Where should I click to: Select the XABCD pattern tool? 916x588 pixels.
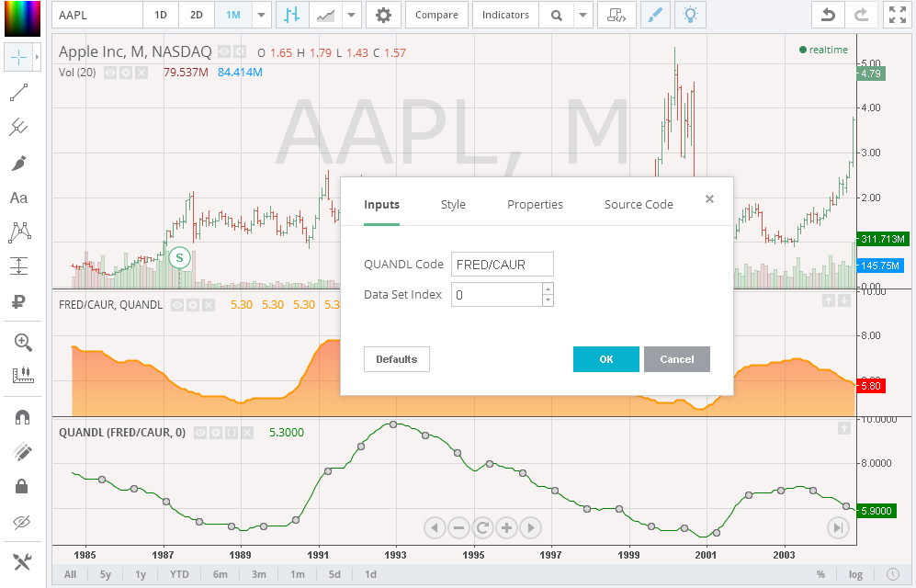click(20, 232)
